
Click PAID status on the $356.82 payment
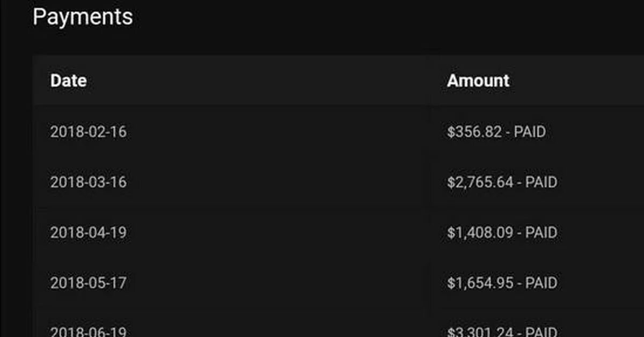pyautogui.click(x=530, y=132)
